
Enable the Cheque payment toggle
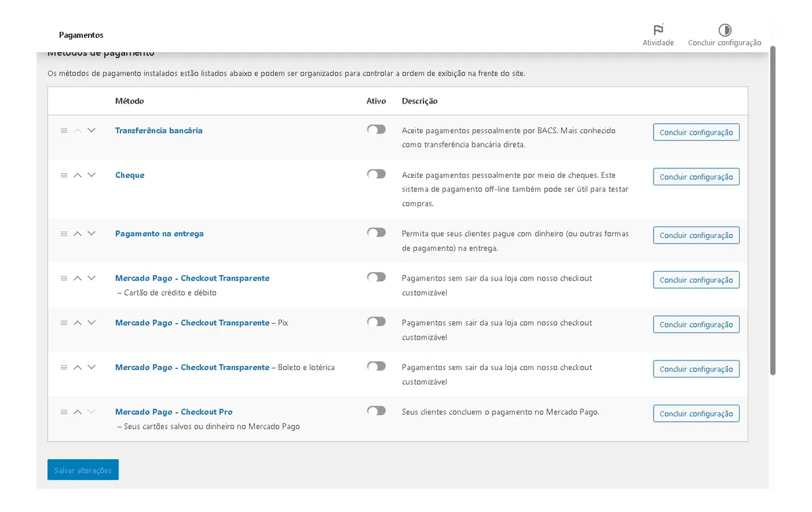click(376, 173)
